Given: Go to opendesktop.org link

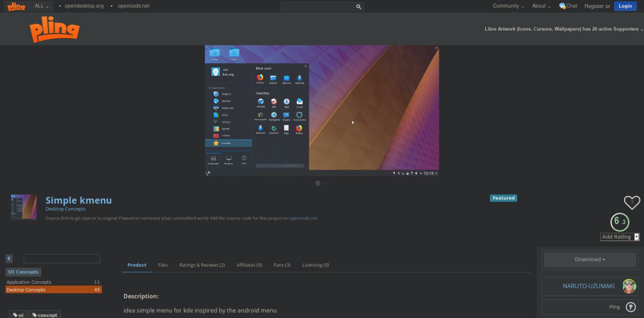Looking at the screenshot, I should 84,6.
